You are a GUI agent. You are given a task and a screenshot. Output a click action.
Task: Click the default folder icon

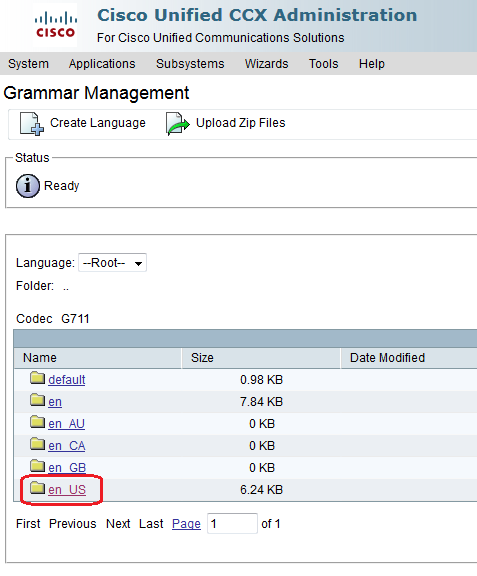point(37,378)
